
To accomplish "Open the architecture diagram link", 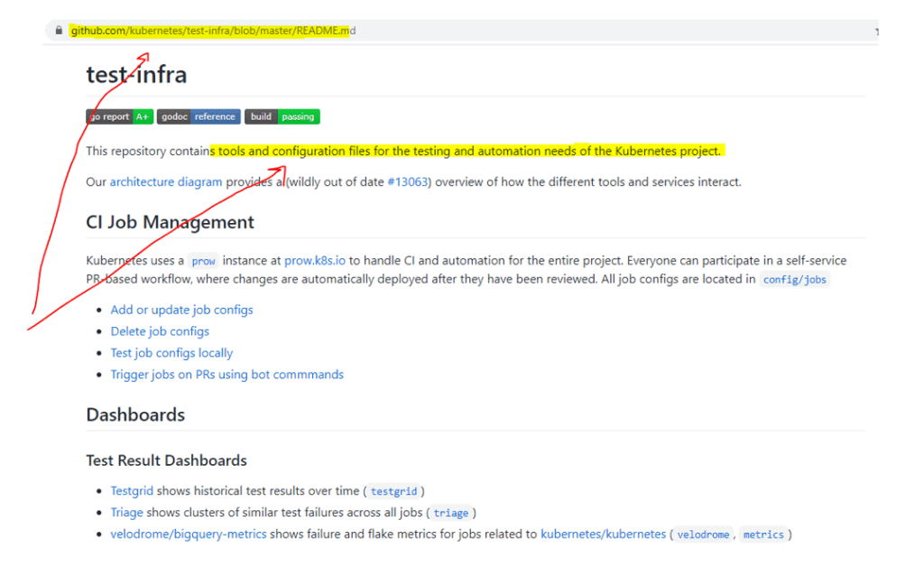I will [x=166, y=181].
